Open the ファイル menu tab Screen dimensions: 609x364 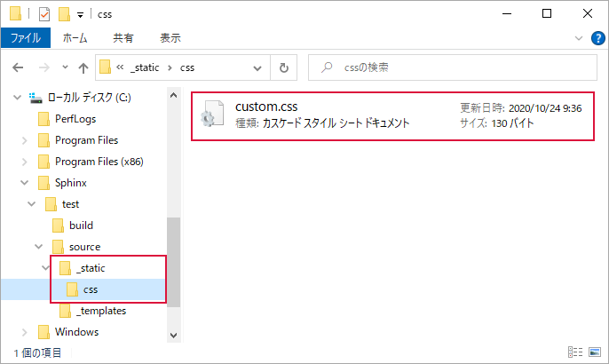(26, 38)
